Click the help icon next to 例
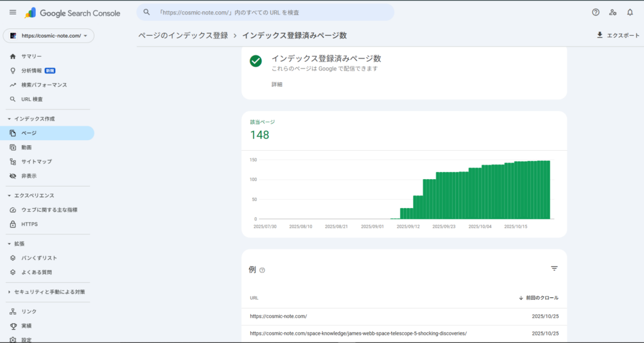The height and width of the screenshot is (343, 644). [x=262, y=270]
